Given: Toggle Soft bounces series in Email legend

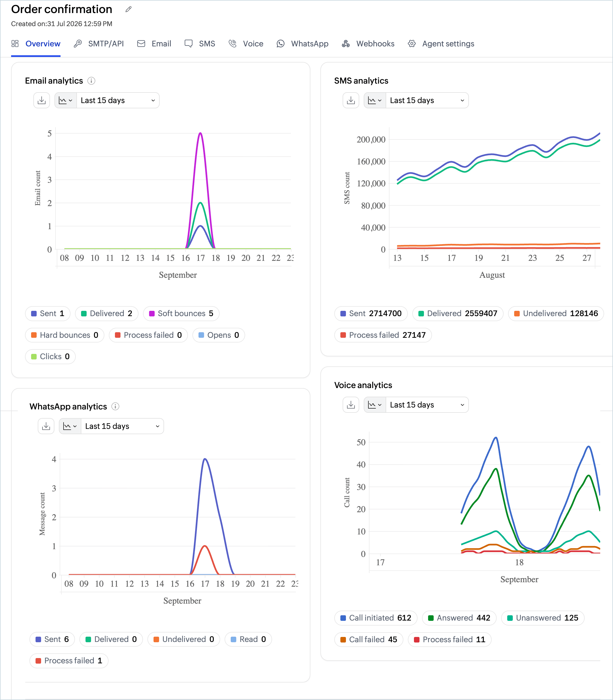Looking at the screenshot, I should [181, 314].
